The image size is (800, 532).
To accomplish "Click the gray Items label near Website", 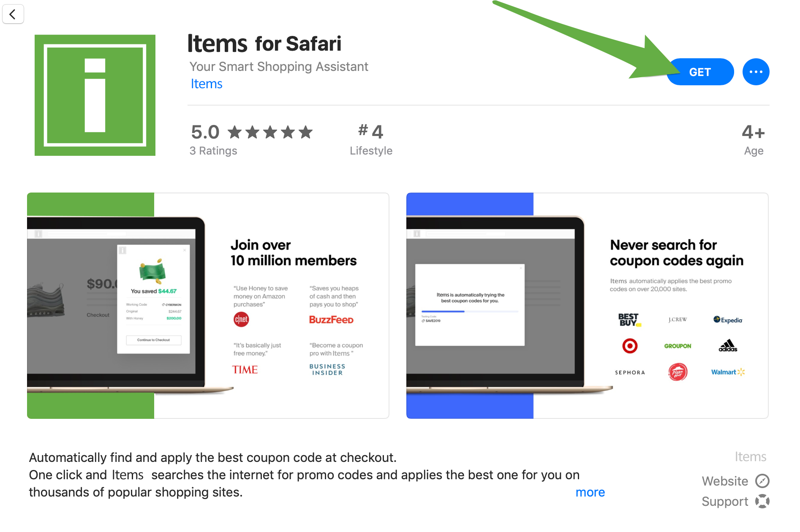I will [751, 456].
